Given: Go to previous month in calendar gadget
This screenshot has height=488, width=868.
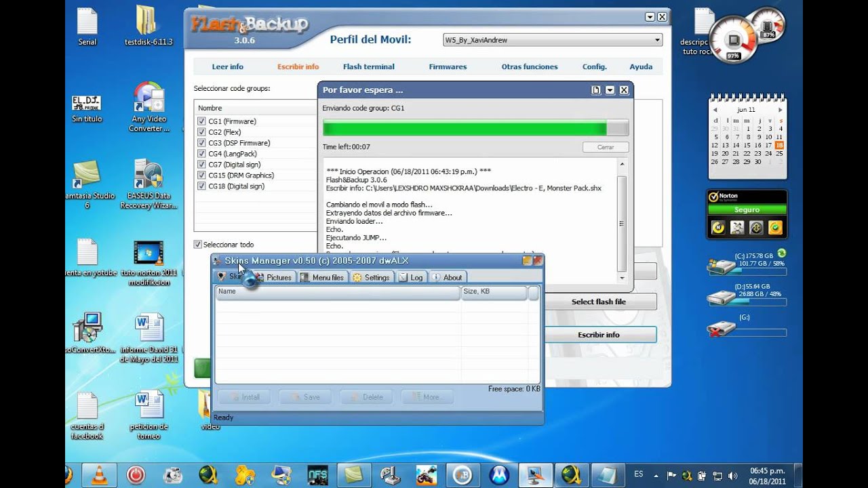Looking at the screenshot, I should point(715,110).
